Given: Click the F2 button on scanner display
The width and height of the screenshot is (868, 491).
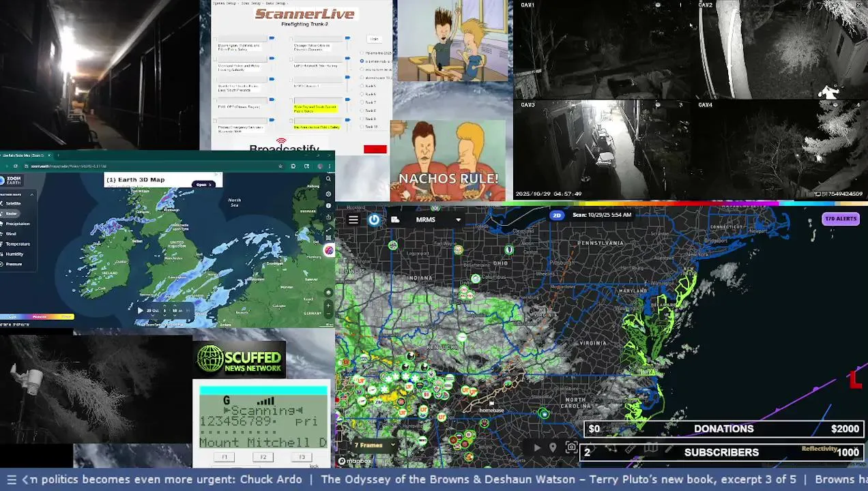Looking at the screenshot, I should point(263,457).
